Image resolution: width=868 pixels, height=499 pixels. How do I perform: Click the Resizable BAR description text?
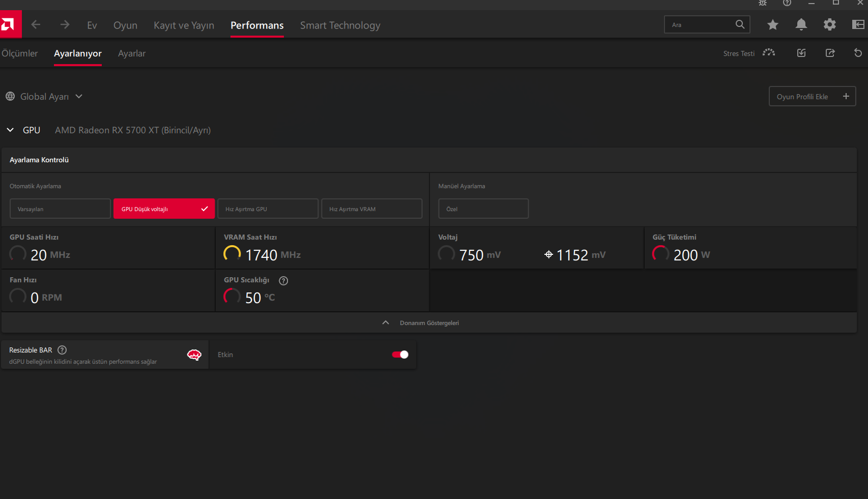click(83, 362)
